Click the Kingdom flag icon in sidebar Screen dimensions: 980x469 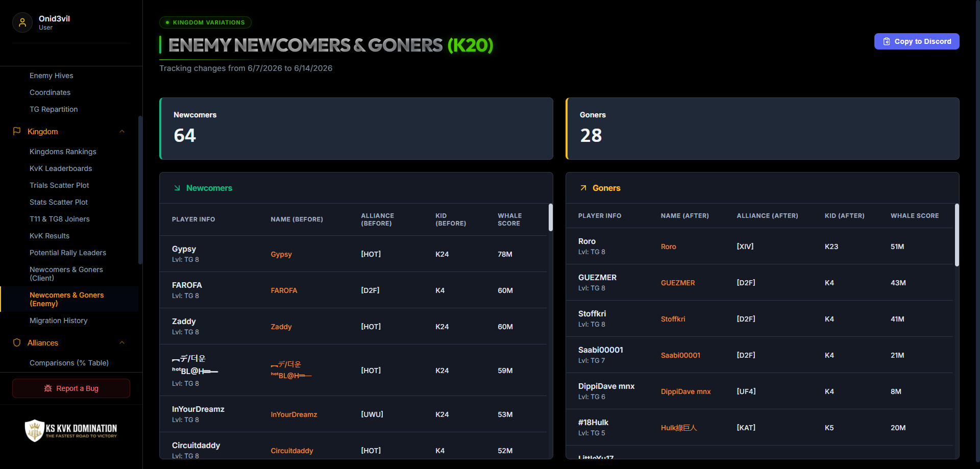[x=17, y=131]
